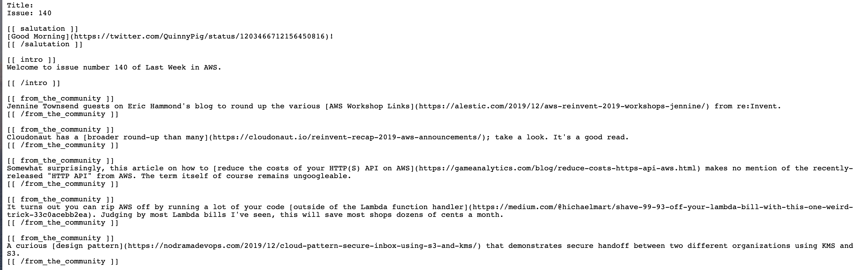
Task: Click the gameanalytics.com reduce costs URL
Action: point(557,168)
